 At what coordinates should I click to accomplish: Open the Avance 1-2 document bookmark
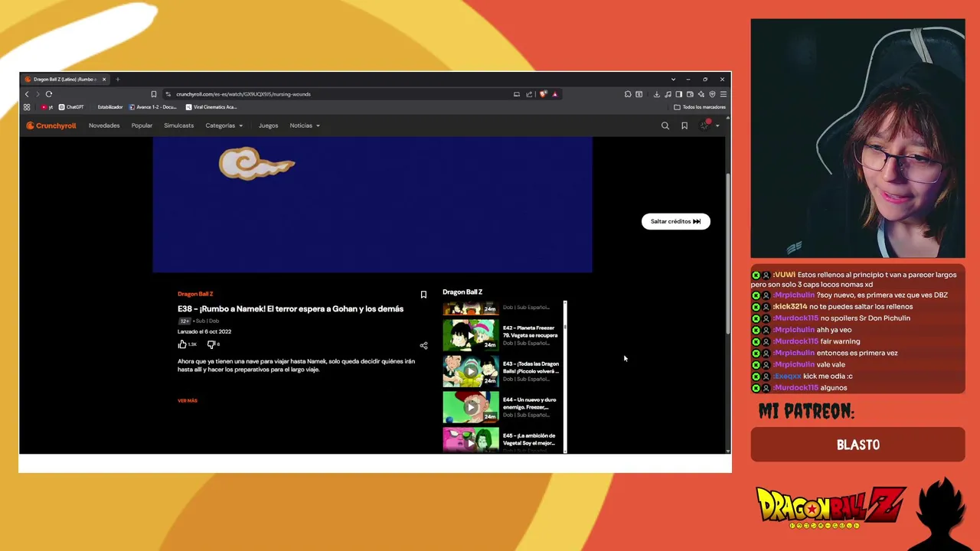tap(154, 107)
